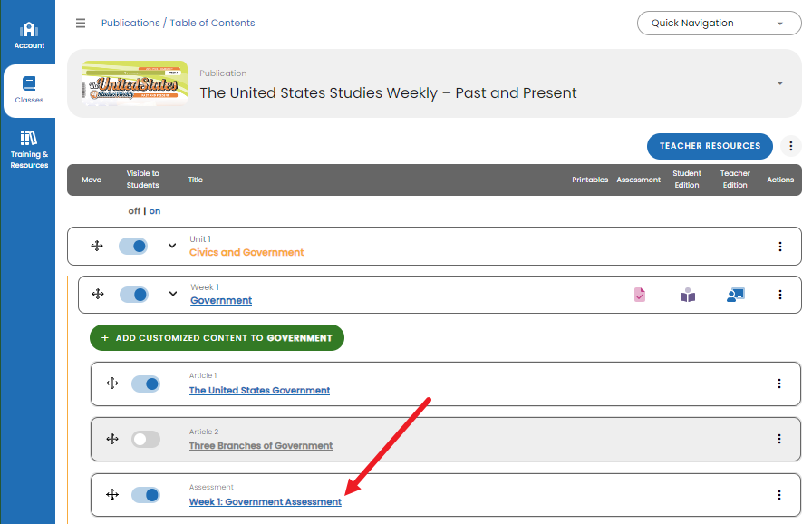Collapse the Week 1 Government chevron
Screen dimensions: 812x524
coord(173,294)
